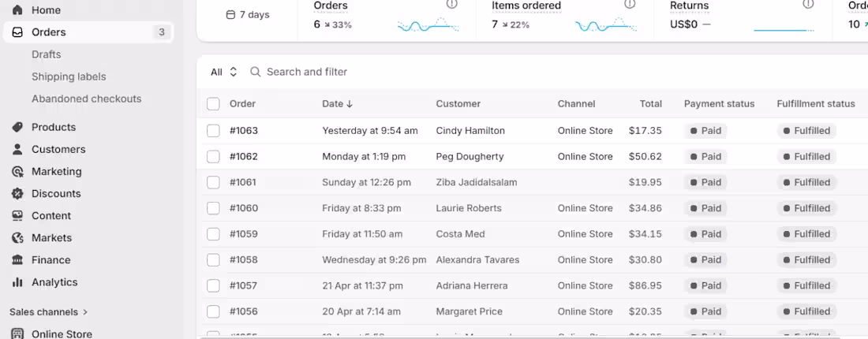
Task: Click the Discounts badge icon
Action: coord(17,194)
